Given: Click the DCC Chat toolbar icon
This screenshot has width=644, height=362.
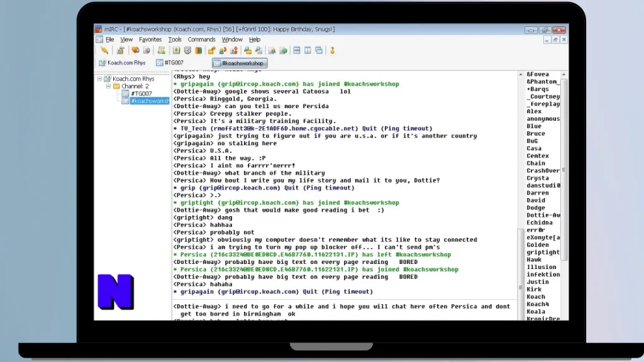Looking at the screenshot, I should 223,50.
